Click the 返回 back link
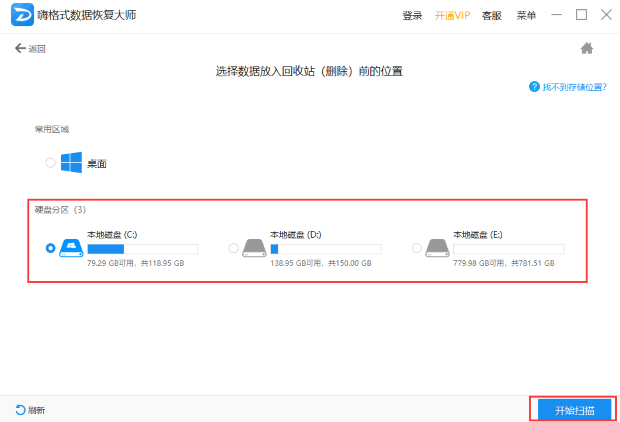 (x=37, y=49)
